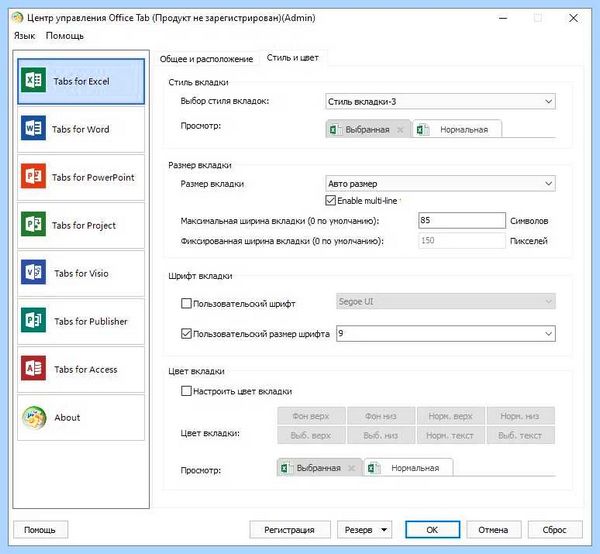Open the Помощь menu in menu bar

coord(65,36)
